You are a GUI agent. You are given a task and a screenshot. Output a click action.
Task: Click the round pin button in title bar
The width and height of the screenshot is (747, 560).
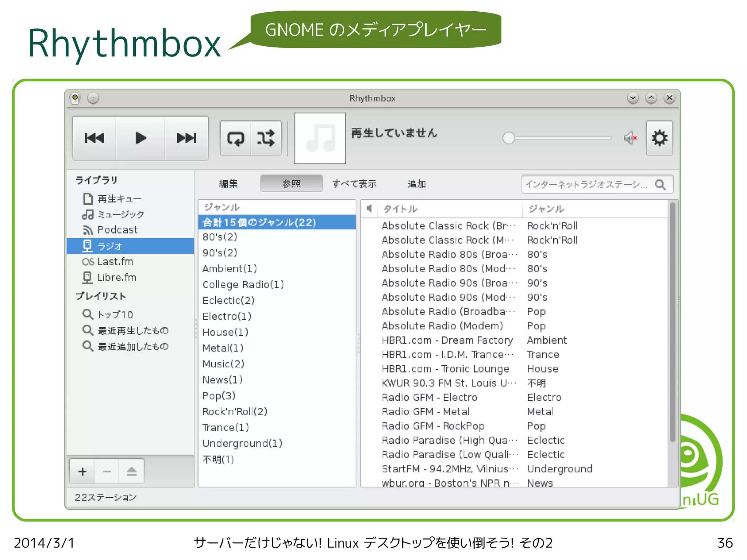point(93,98)
